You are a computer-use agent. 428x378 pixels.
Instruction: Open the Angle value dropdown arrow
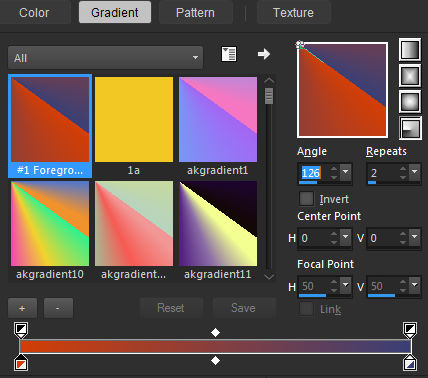[346, 172]
